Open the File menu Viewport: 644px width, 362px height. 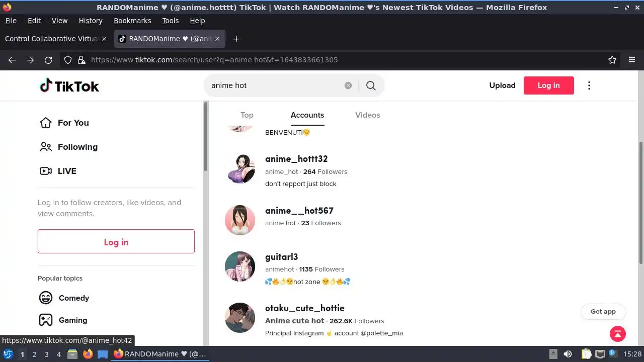coord(11,21)
